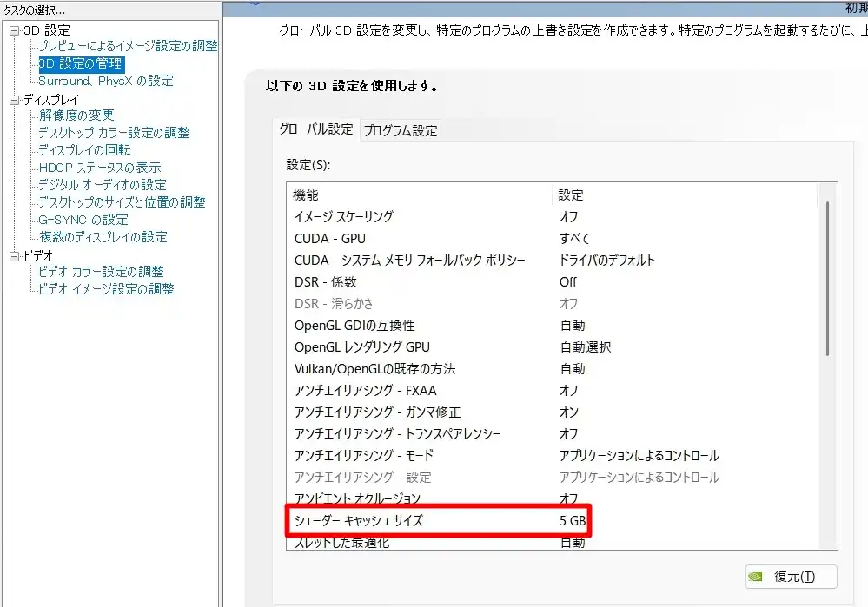Select the グローバル設定 tab
Screen dimensions: 868x607
click(315, 129)
